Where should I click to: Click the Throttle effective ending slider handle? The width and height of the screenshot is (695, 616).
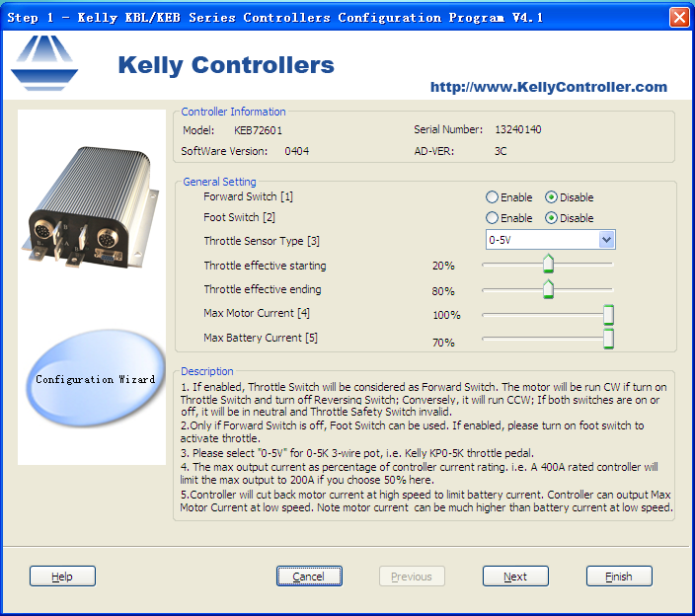(548, 289)
